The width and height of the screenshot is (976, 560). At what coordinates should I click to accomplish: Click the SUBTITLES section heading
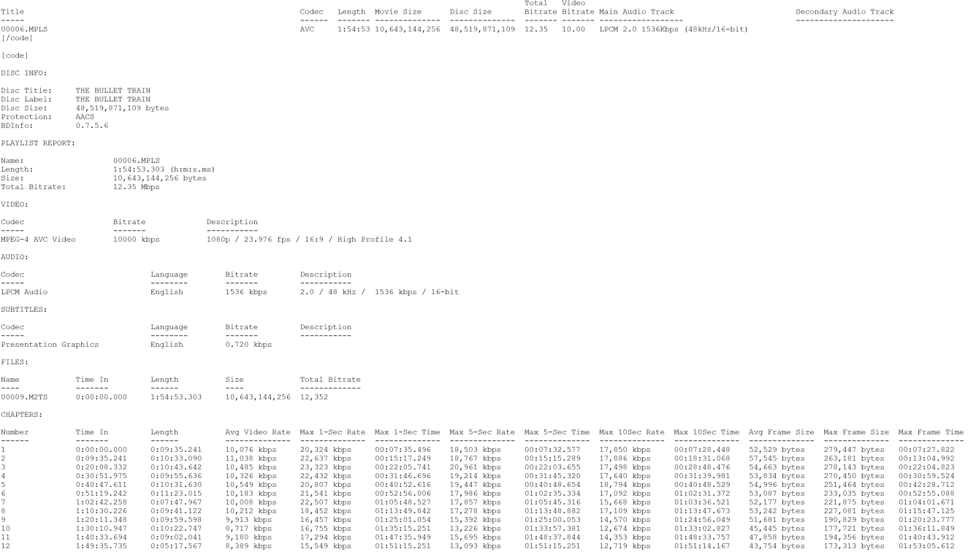[x=24, y=310]
